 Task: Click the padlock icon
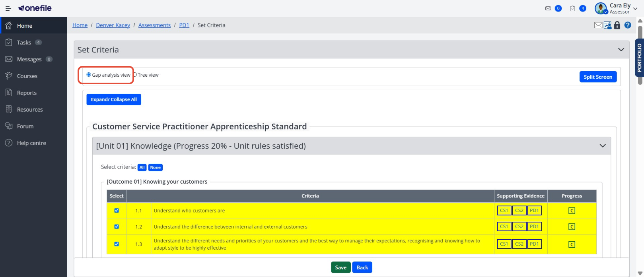[x=617, y=25]
